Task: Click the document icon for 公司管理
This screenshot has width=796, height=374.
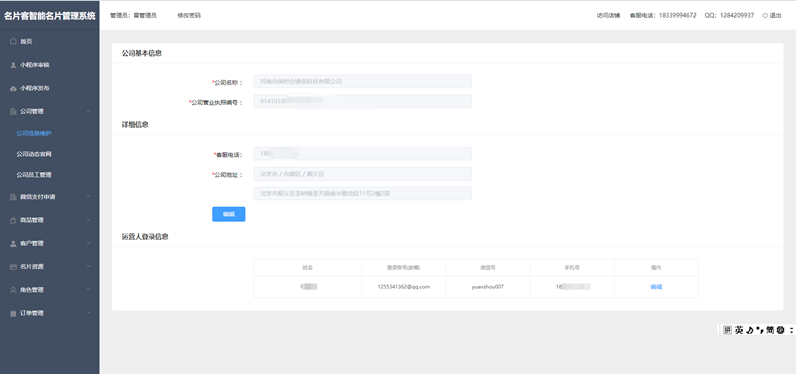Action: (x=13, y=112)
